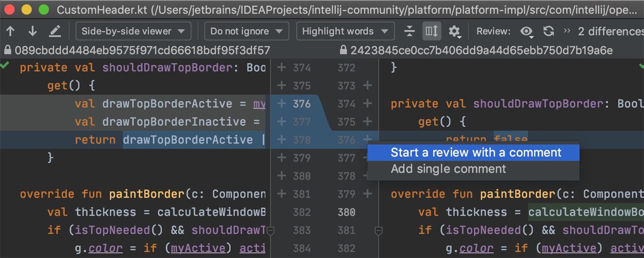Open the Highlight words dropdown
This screenshot has height=258, width=644.
click(x=345, y=31)
